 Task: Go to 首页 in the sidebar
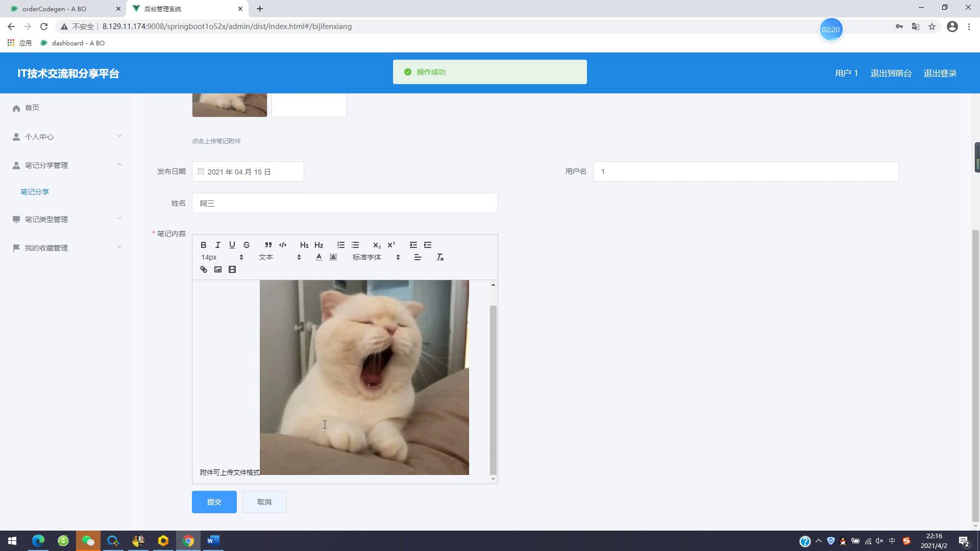[32, 108]
